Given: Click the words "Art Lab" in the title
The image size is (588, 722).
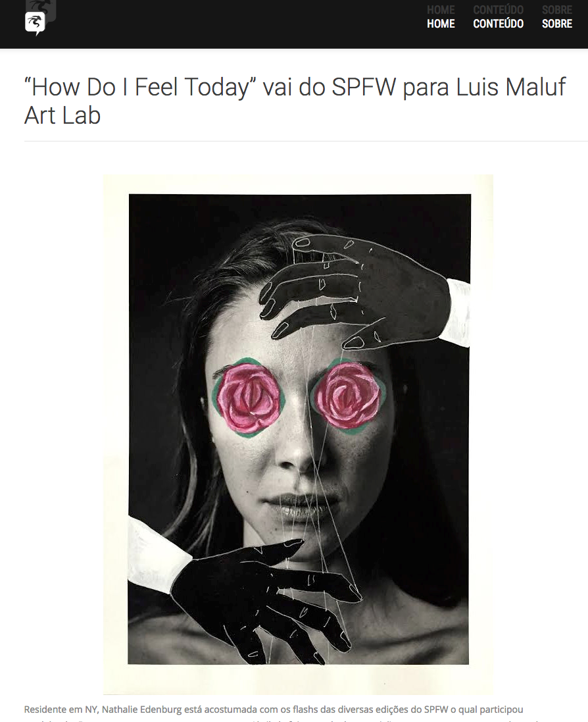Looking at the screenshot, I should (x=62, y=115).
